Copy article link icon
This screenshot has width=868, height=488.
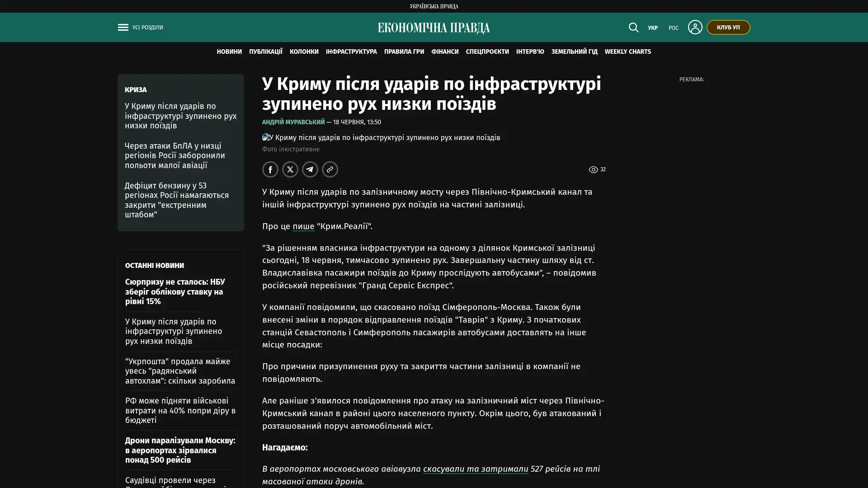point(330,169)
